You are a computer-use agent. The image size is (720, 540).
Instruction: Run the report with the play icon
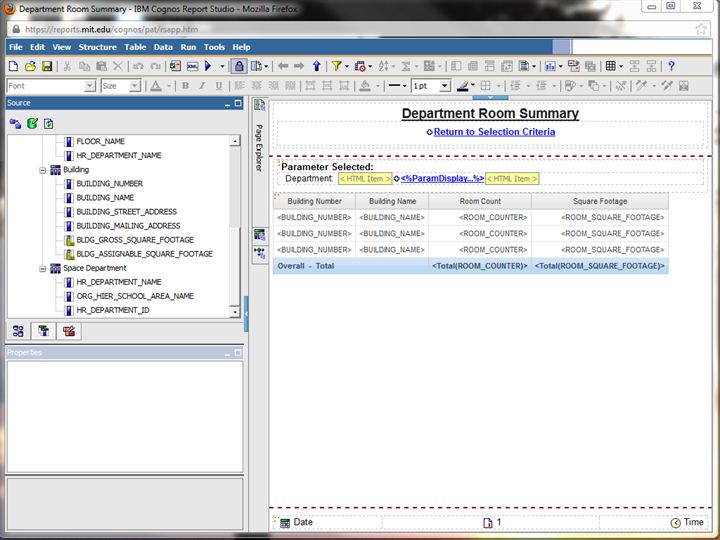208,66
